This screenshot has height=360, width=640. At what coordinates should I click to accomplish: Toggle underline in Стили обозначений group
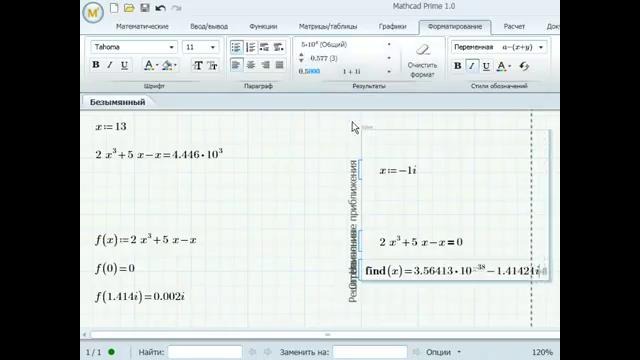(x=486, y=66)
